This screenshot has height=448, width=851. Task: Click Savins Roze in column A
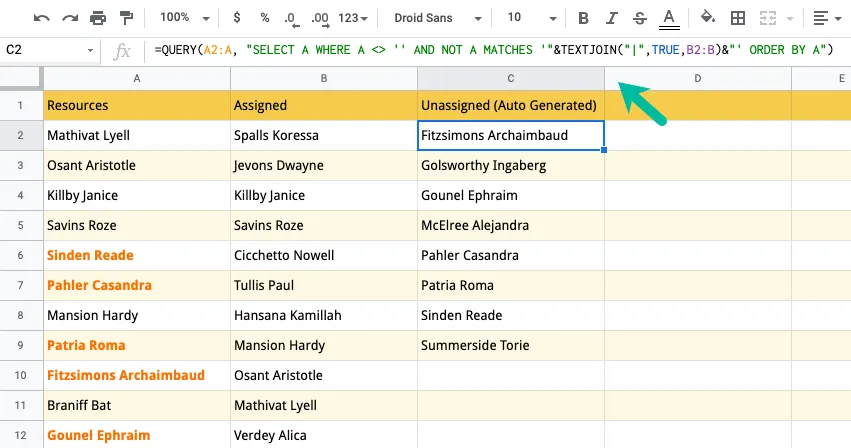pyautogui.click(x=137, y=225)
